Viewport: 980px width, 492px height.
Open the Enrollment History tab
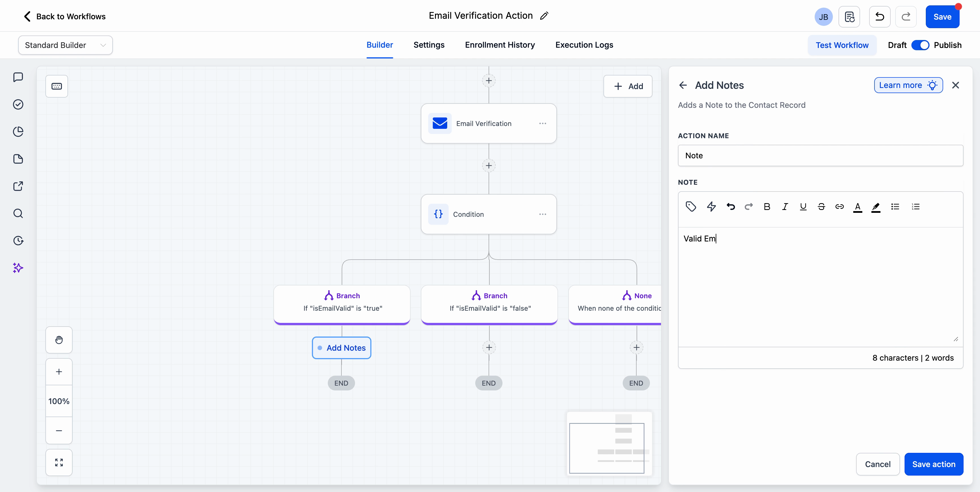(x=499, y=45)
